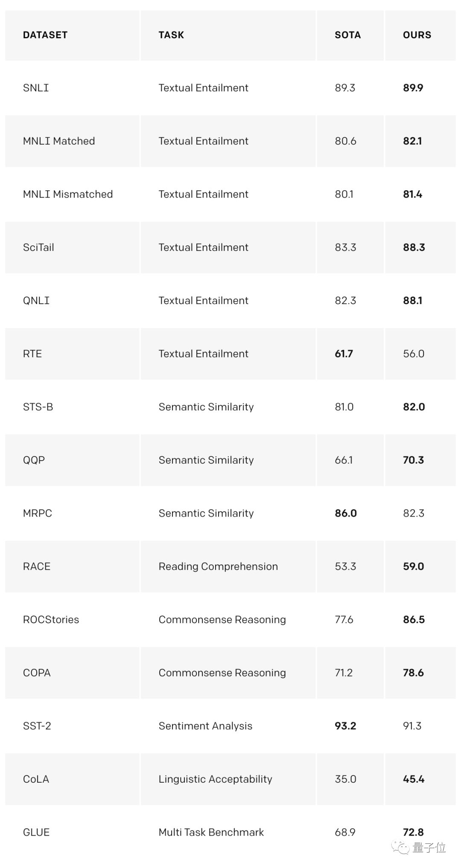Screen dimensions: 461x868
Task: Click the WeChat logo watermark
Action: click(x=401, y=847)
